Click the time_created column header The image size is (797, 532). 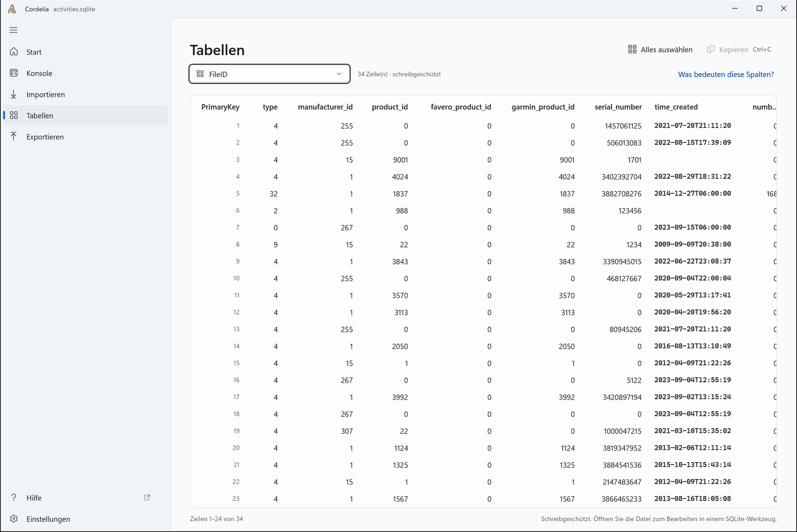click(x=676, y=107)
